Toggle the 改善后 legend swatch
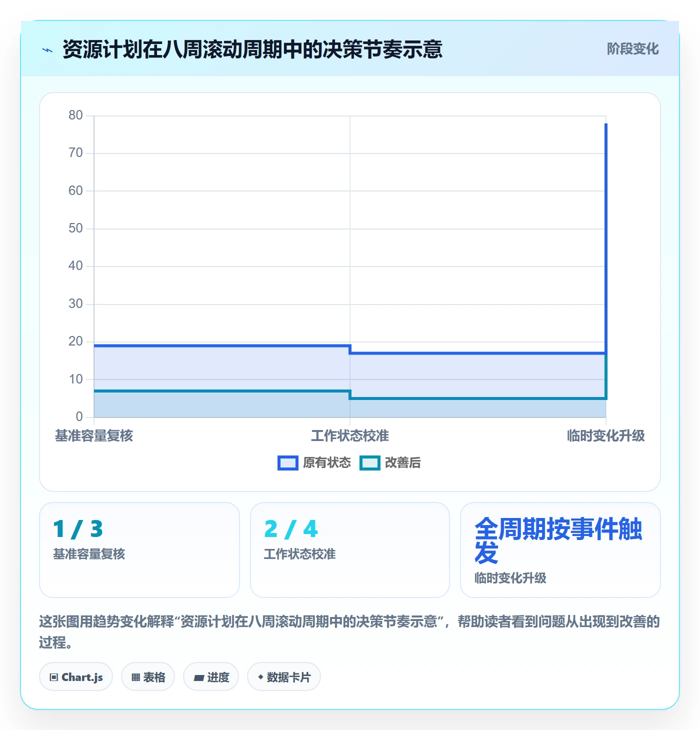700x730 pixels. pos(369,463)
